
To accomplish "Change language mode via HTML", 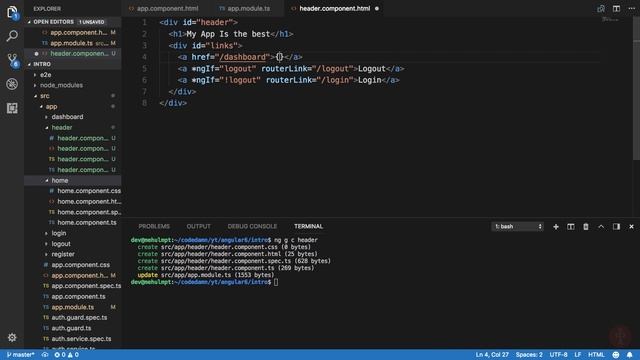I will click(596, 355).
